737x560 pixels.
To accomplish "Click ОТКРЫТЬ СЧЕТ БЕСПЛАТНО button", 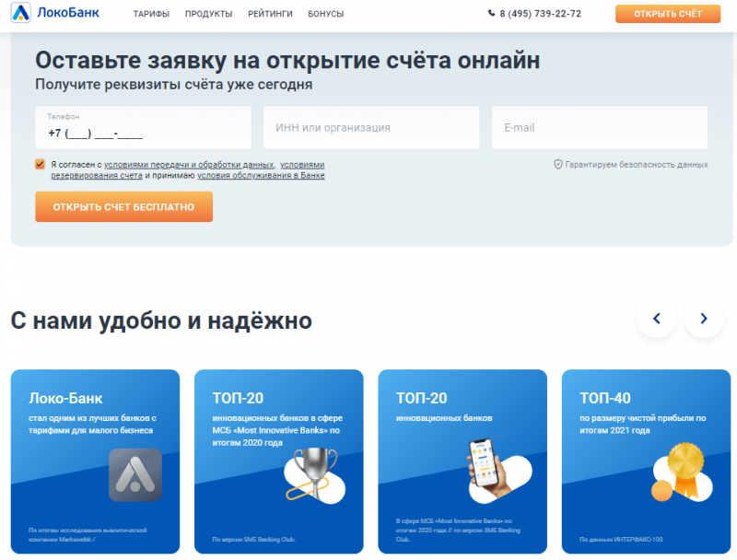I will pyautogui.click(x=123, y=206).
